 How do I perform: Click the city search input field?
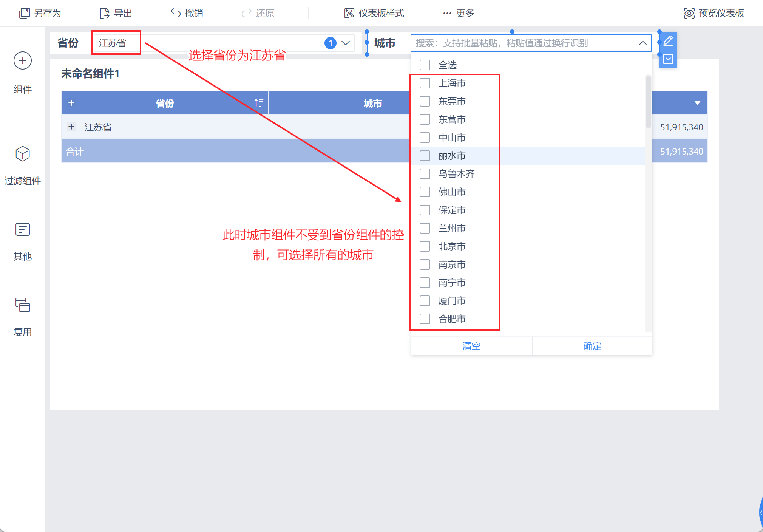(x=521, y=43)
